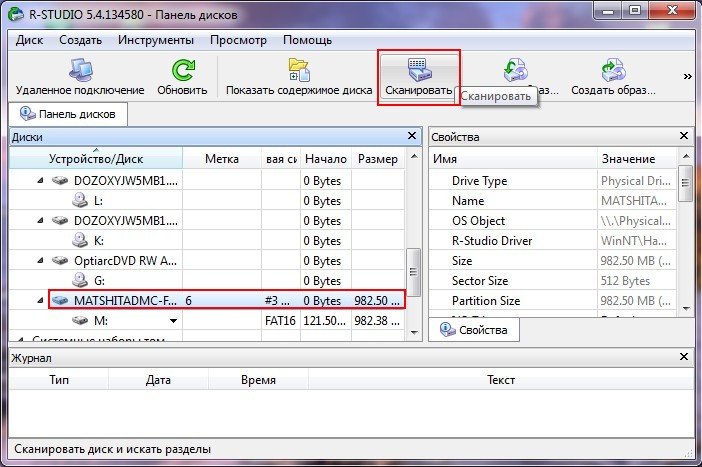Select the Partition Size property row
Viewport: 702px width, 467px height.
click(553, 300)
